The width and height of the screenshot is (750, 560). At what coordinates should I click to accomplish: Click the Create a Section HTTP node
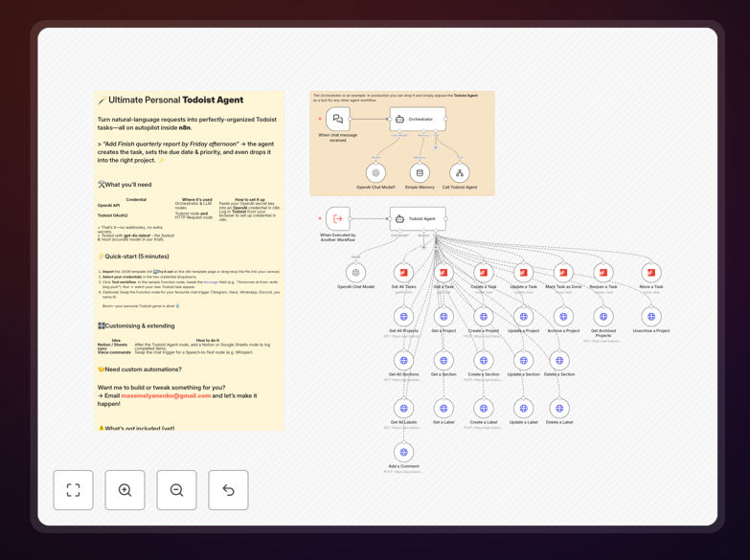(x=484, y=361)
